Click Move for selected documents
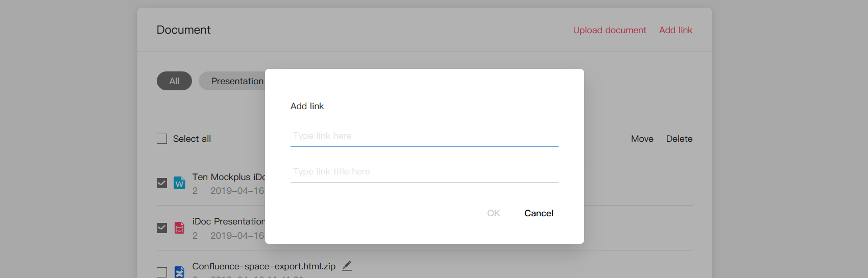868x278 pixels. 642,139
